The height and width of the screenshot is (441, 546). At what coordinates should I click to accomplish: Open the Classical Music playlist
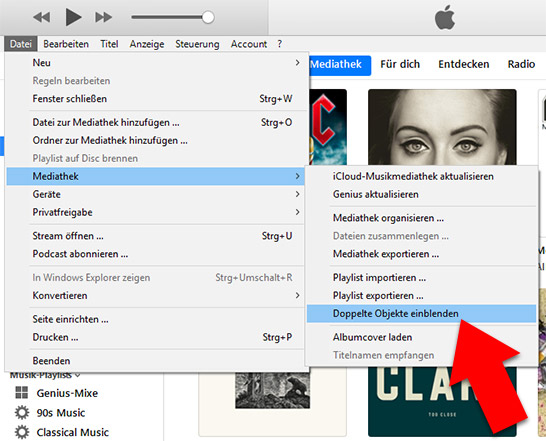tap(72, 432)
